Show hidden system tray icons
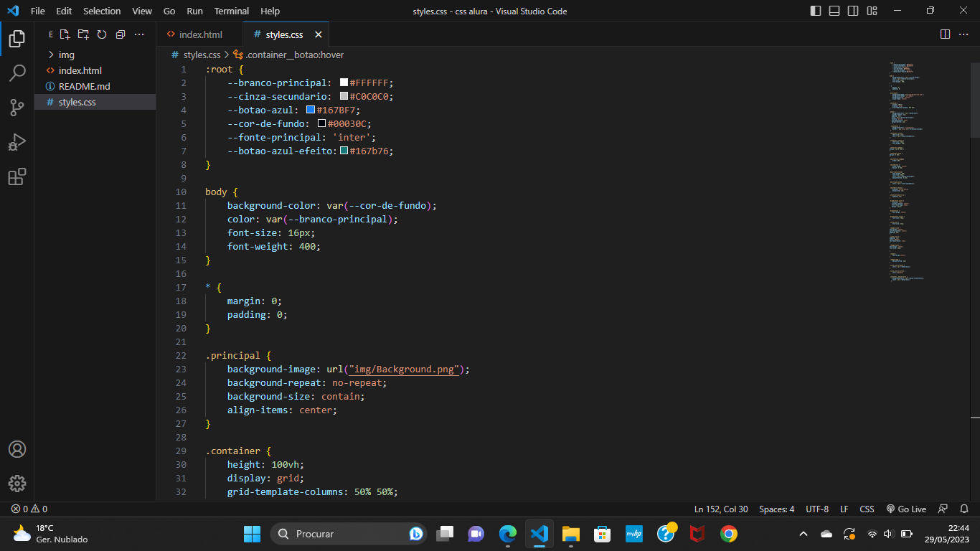The width and height of the screenshot is (980, 551). [804, 534]
